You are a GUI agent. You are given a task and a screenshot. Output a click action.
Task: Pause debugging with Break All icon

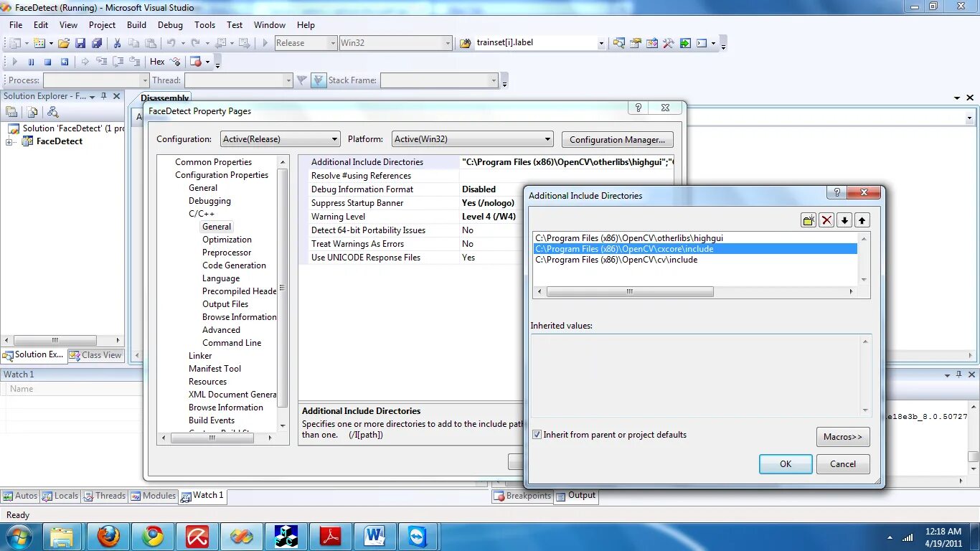tap(31, 62)
